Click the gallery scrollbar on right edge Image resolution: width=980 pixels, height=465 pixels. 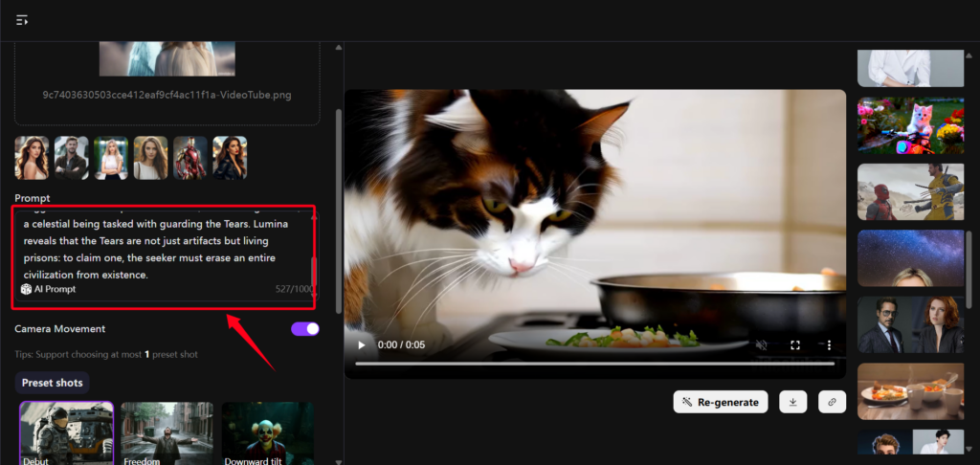point(969,268)
